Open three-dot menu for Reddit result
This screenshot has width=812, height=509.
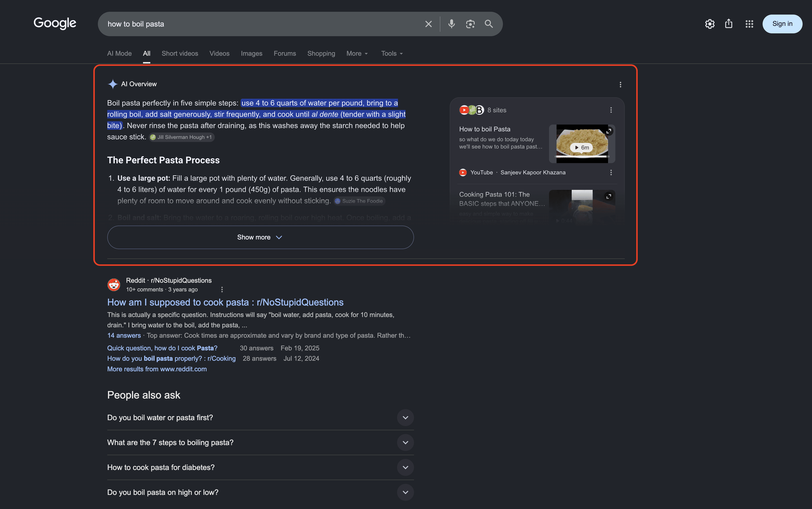tap(222, 290)
